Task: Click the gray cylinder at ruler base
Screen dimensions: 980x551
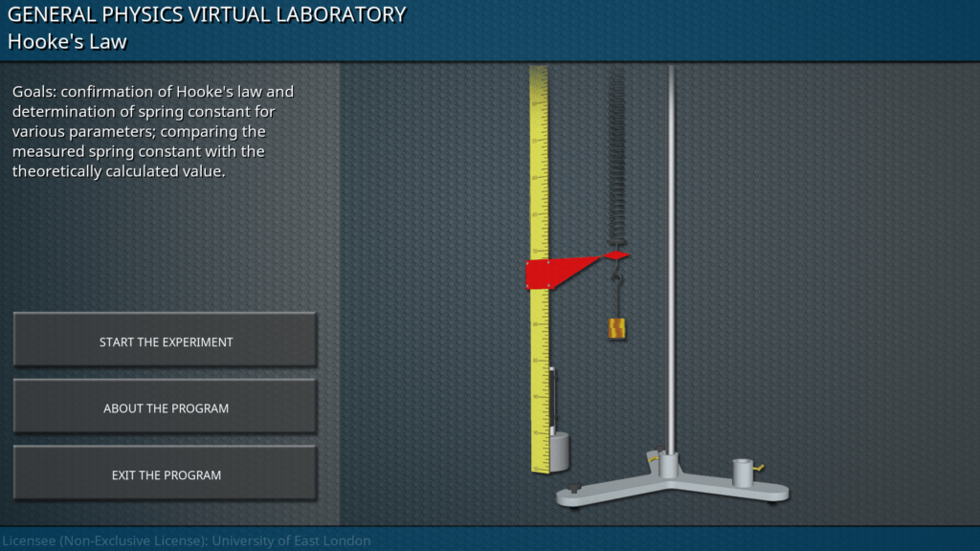Action: coord(558,451)
